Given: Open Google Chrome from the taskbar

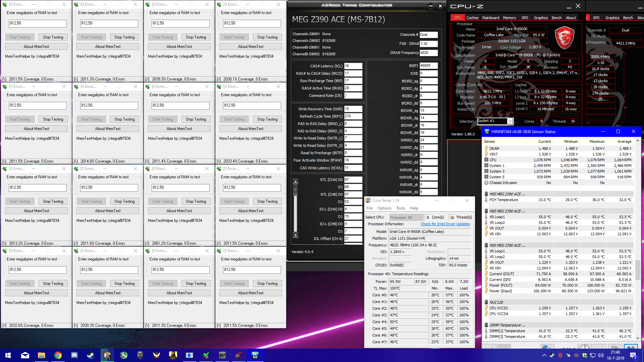Looking at the screenshot, I should click(x=58, y=355).
